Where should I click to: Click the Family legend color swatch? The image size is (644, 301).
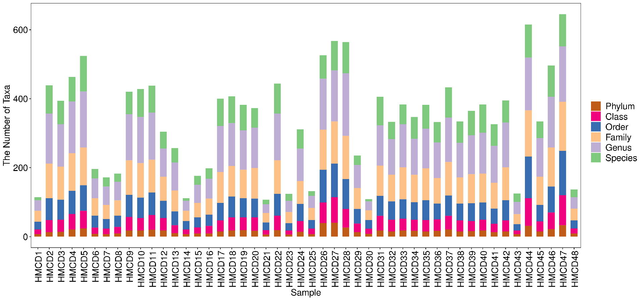(x=596, y=137)
